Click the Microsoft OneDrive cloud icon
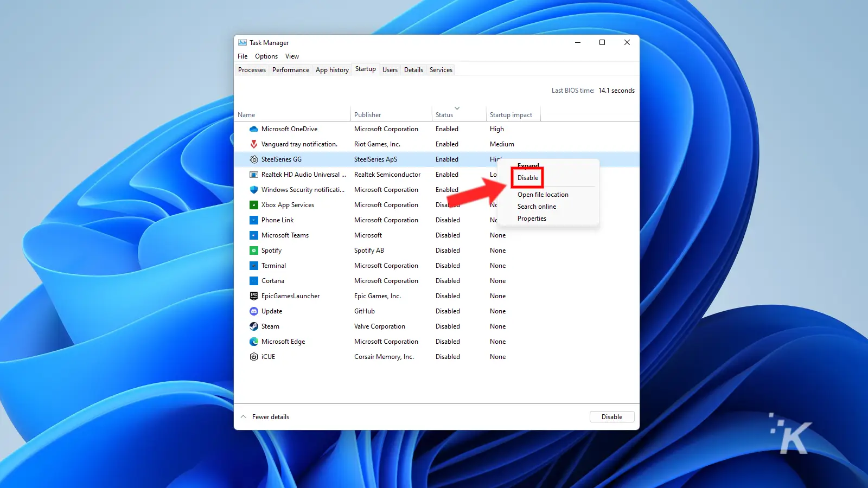868x488 pixels. [253, 129]
